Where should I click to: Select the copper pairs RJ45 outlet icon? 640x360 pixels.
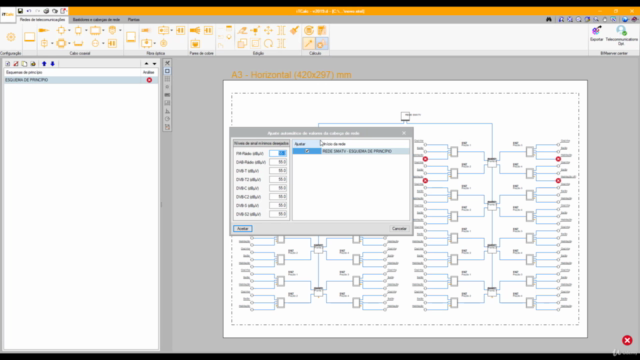(195, 43)
